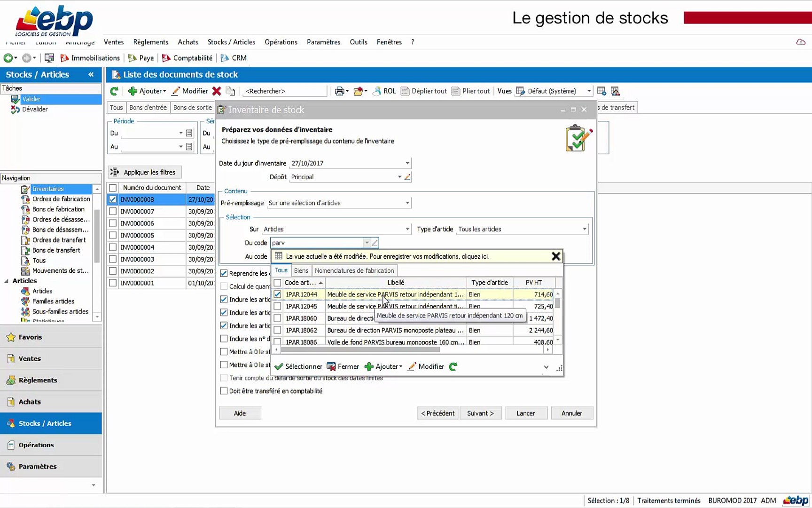Open the Règlements section in the sidebar
812x508 pixels.
pyautogui.click(x=51, y=380)
